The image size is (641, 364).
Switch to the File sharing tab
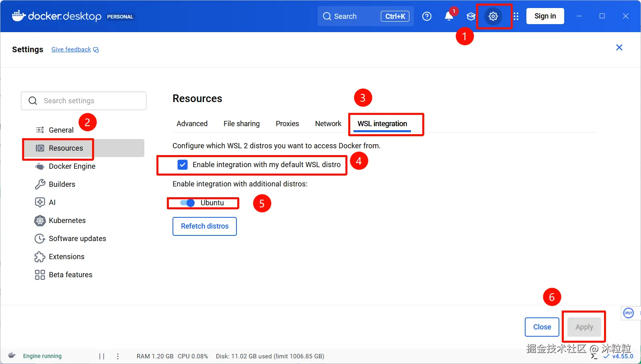click(242, 124)
